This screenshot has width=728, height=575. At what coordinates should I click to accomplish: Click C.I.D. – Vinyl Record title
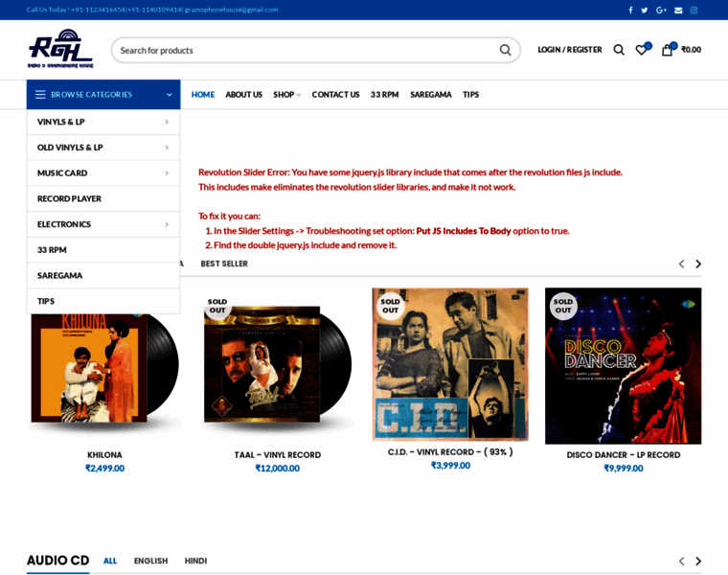pos(450,452)
